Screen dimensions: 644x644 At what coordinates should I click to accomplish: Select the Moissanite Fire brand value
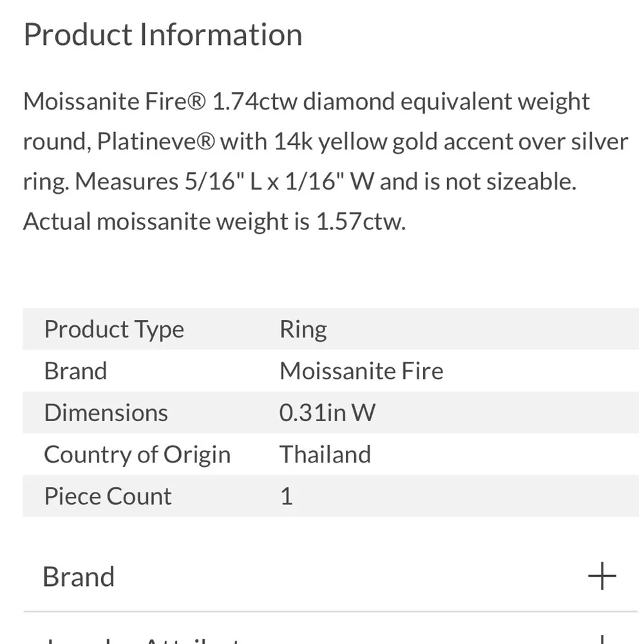361,371
